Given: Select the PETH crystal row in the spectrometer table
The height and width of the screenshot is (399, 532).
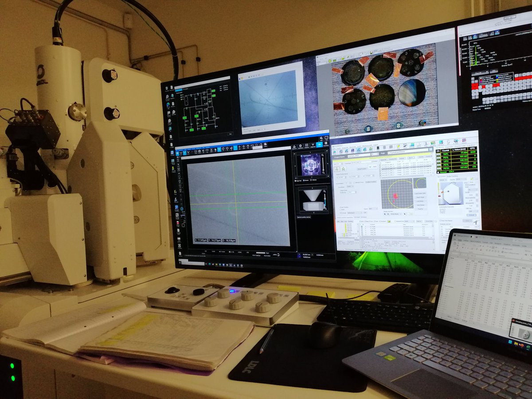Looking at the screenshot, I should click(x=456, y=168).
